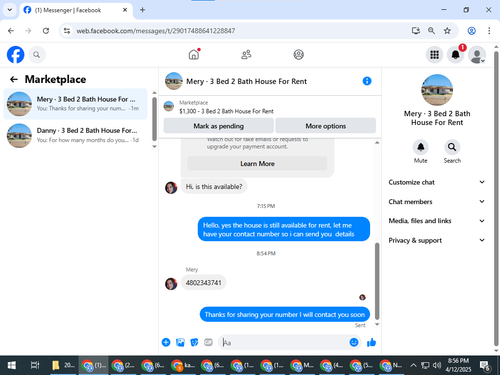Expand Customize chat section
This screenshot has width=500, height=375.
436,182
